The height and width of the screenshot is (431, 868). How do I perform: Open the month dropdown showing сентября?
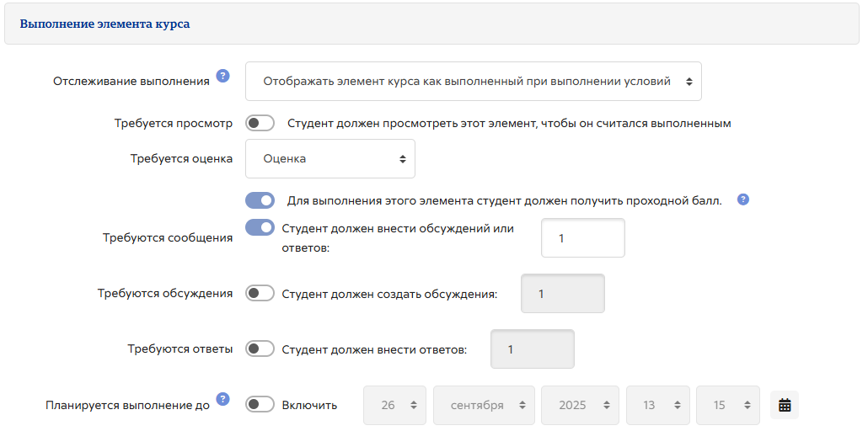(x=484, y=405)
